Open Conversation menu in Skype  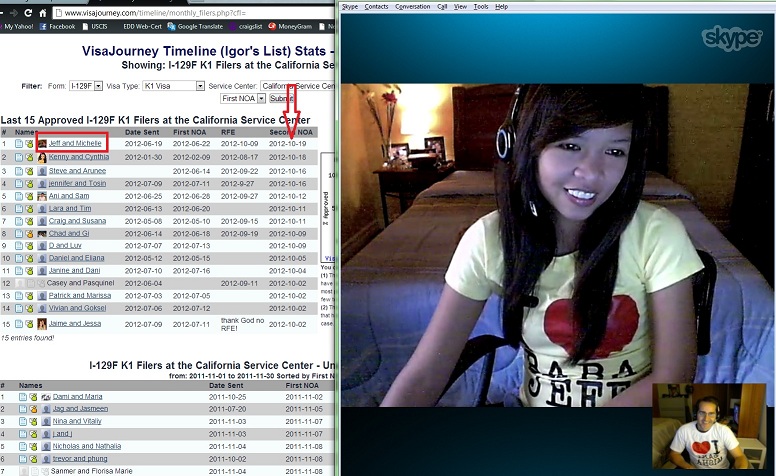coord(413,6)
